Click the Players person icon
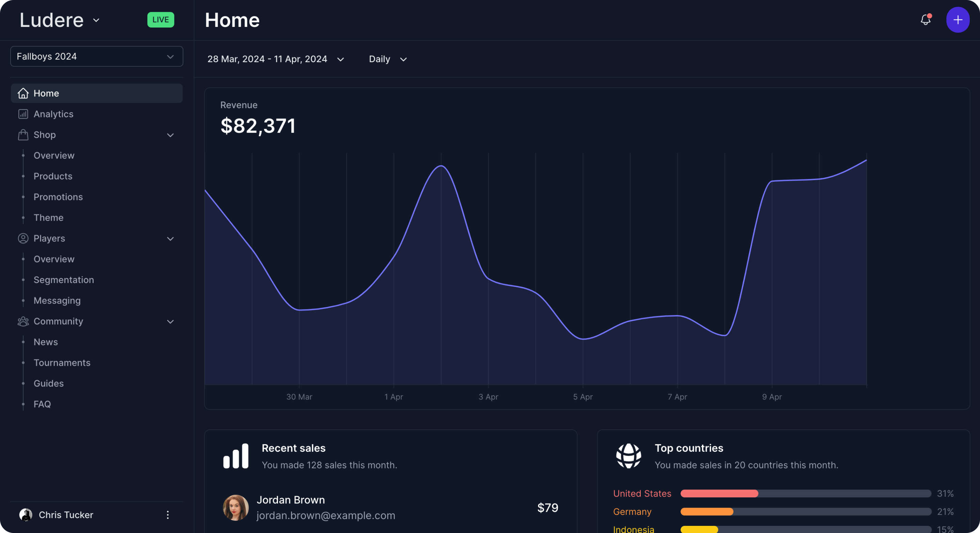This screenshot has width=980, height=533. (x=23, y=238)
